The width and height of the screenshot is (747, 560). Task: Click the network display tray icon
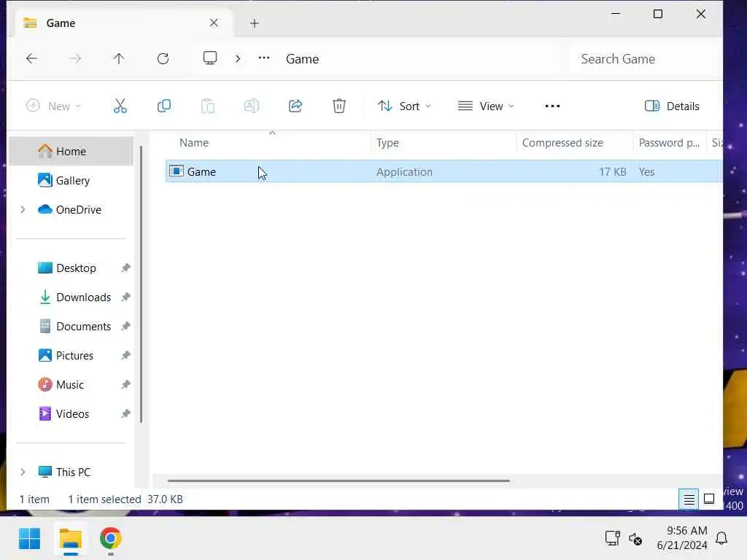click(x=612, y=538)
